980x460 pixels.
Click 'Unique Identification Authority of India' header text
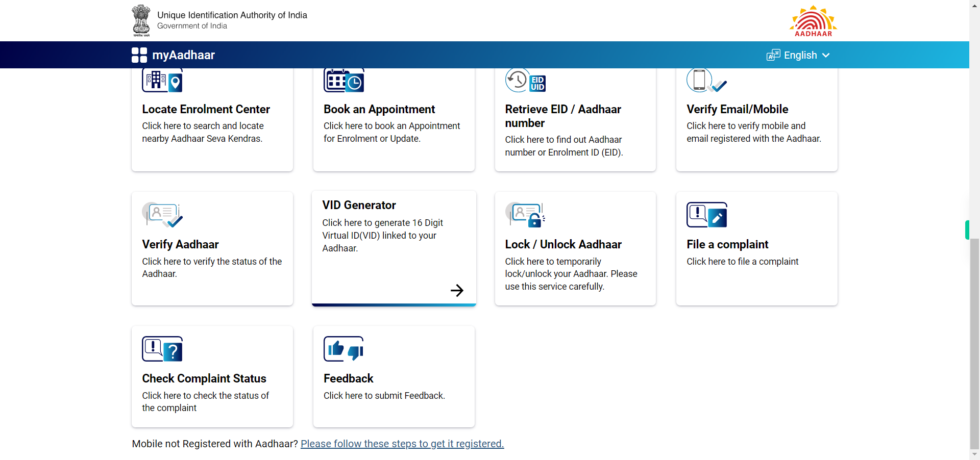[x=232, y=15]
